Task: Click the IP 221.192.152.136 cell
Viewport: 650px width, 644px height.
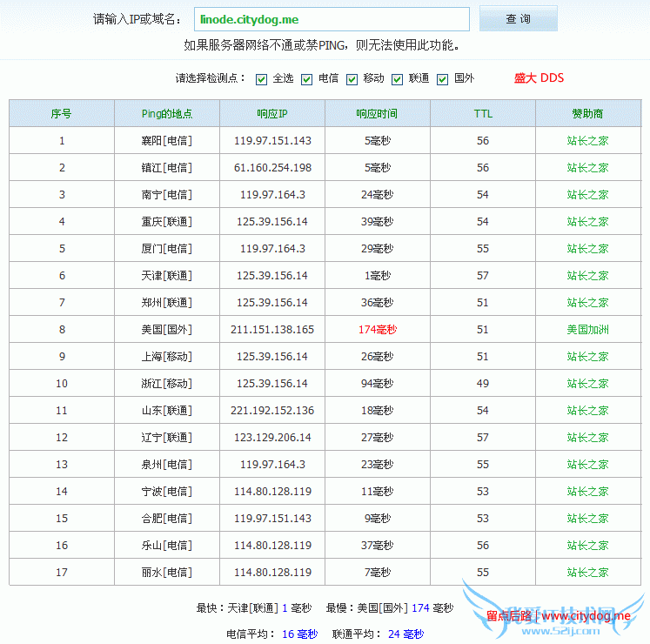Action: (272, 410)
